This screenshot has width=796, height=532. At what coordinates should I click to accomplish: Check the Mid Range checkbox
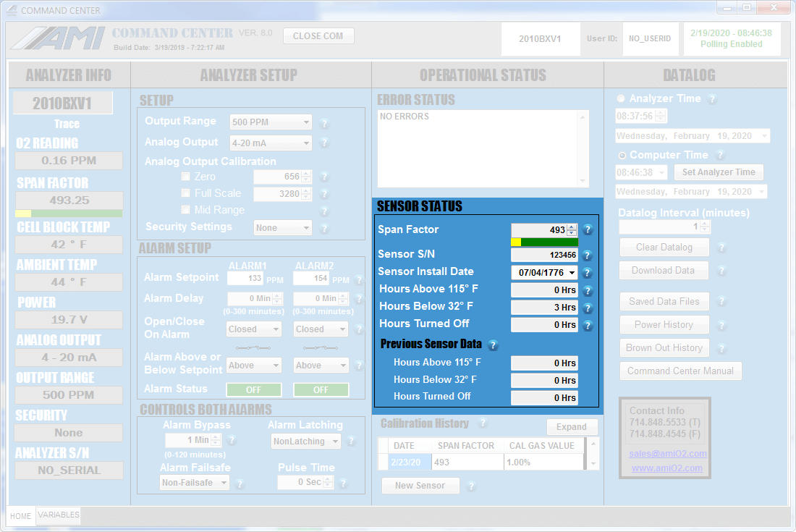click(186, 210)
